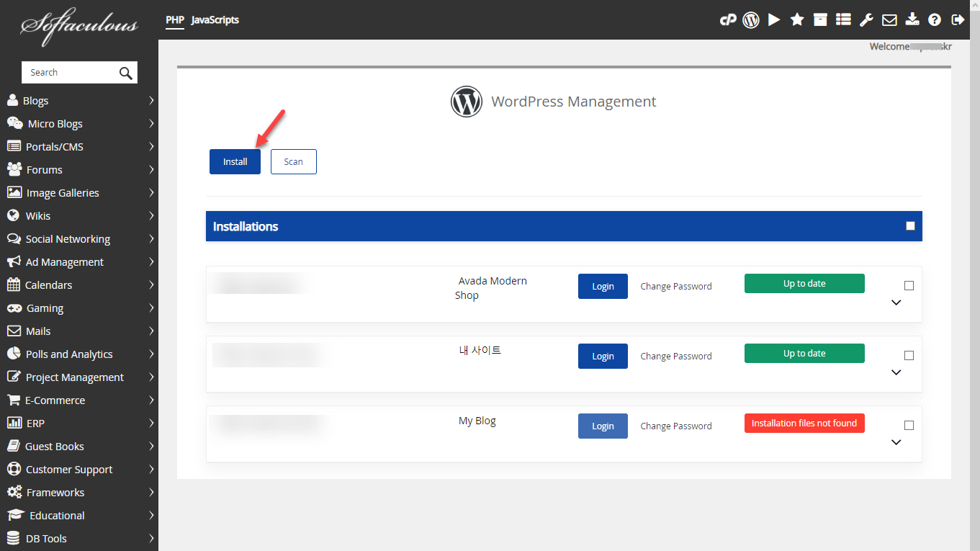The image size is (980, 551).
Task: Click the Forums people icon
Action: point(14,169)
